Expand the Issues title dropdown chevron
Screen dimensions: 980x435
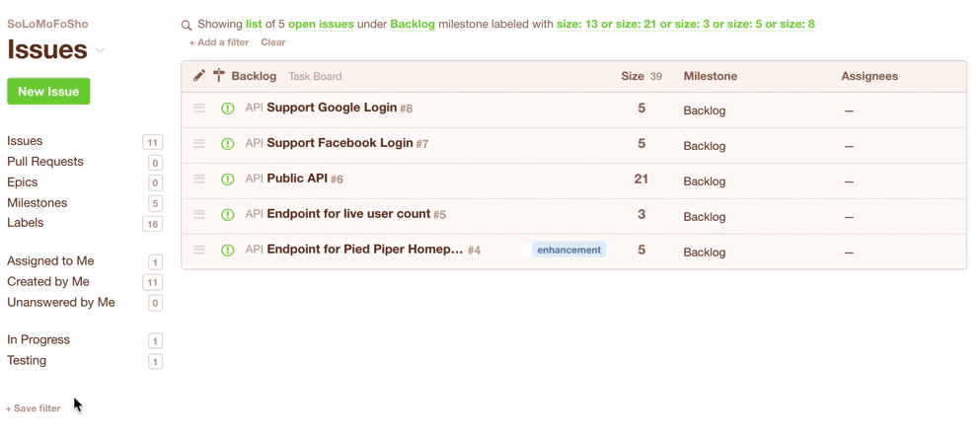click(x=100, y=51)
